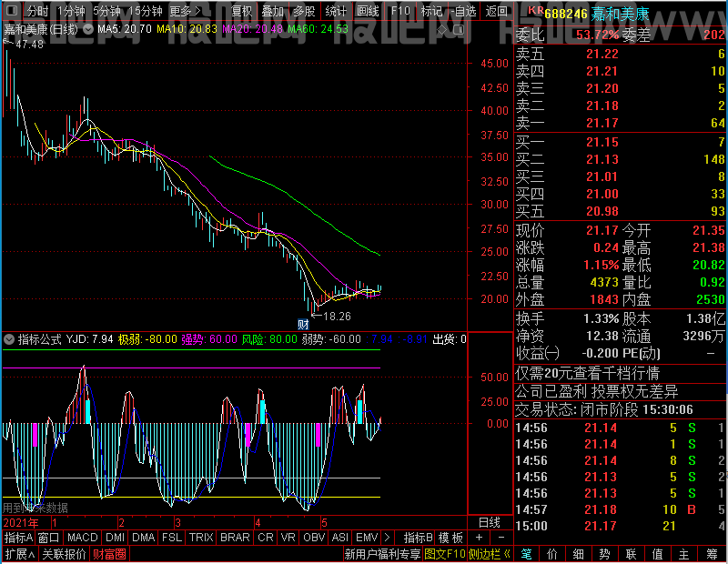Image resolution: width=728 pixels, height=564 pixels.
Task: Switch indicator to BRAR
Action: pos(235,538)
